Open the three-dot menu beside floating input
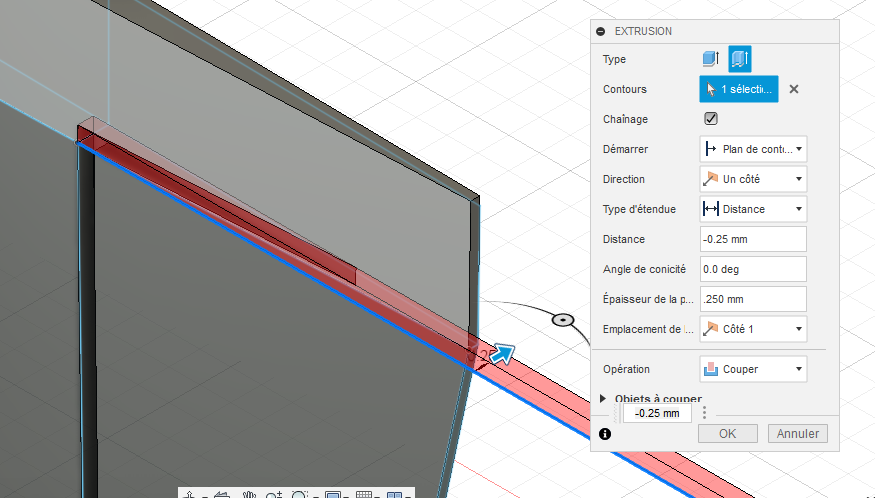 pos(704,413)
